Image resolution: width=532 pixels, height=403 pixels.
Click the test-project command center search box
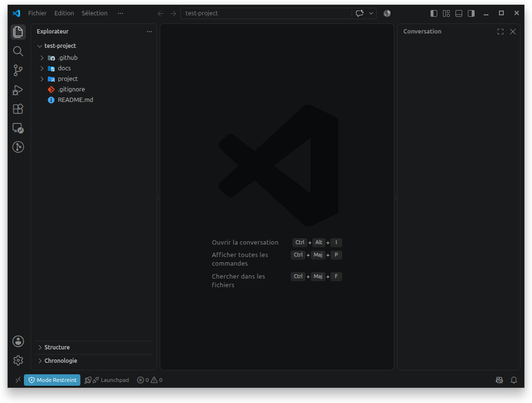click(266, 13)
